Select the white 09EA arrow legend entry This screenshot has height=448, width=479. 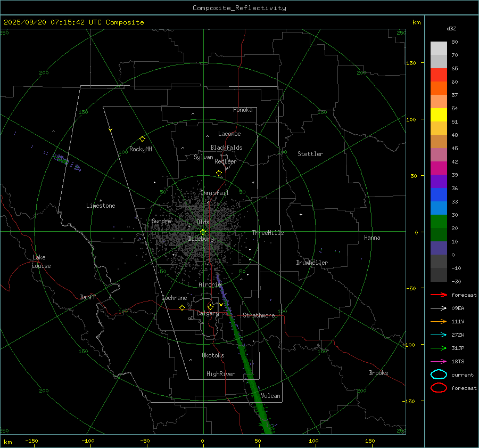[438, 308]
